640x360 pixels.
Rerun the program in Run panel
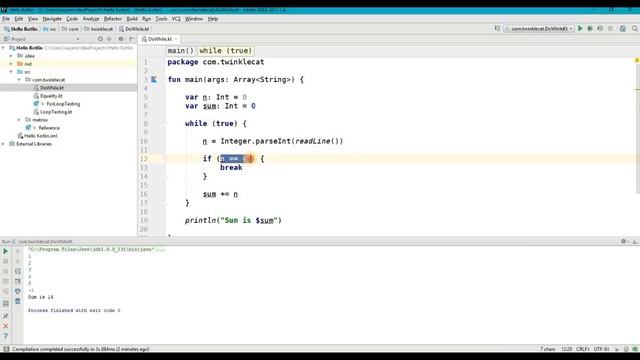(x=6, y=251)
